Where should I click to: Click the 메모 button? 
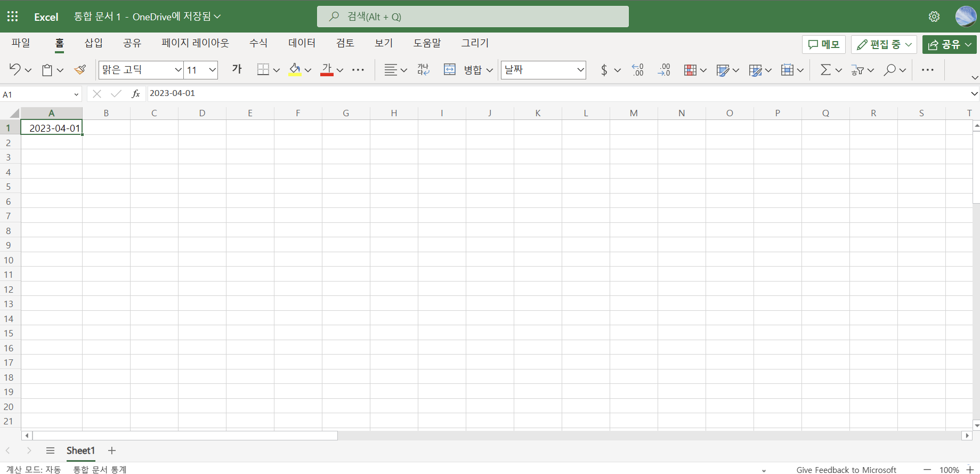(824, 44)
